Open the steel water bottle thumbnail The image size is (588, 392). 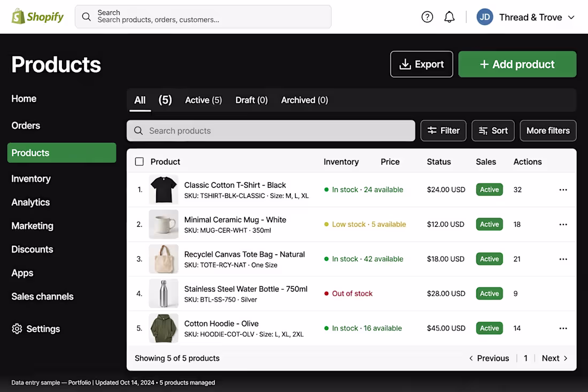pyautogui.click(x=164, y=294)
